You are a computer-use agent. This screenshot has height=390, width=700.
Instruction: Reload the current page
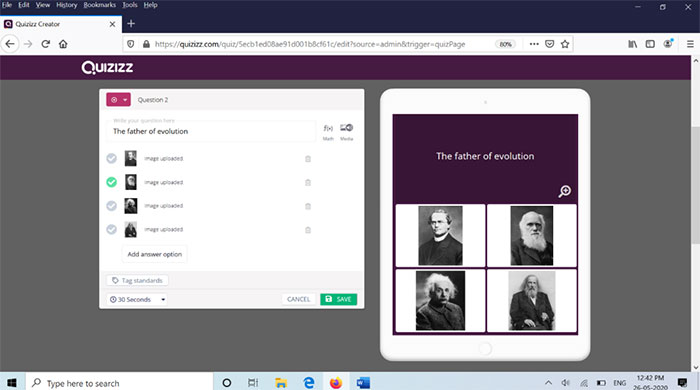45,44
